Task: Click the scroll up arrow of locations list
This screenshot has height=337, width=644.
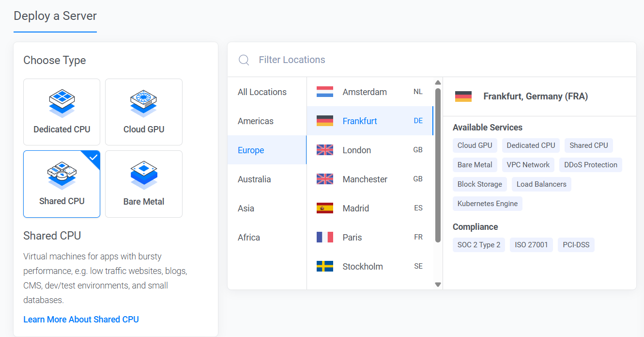Action: [438, 82]
